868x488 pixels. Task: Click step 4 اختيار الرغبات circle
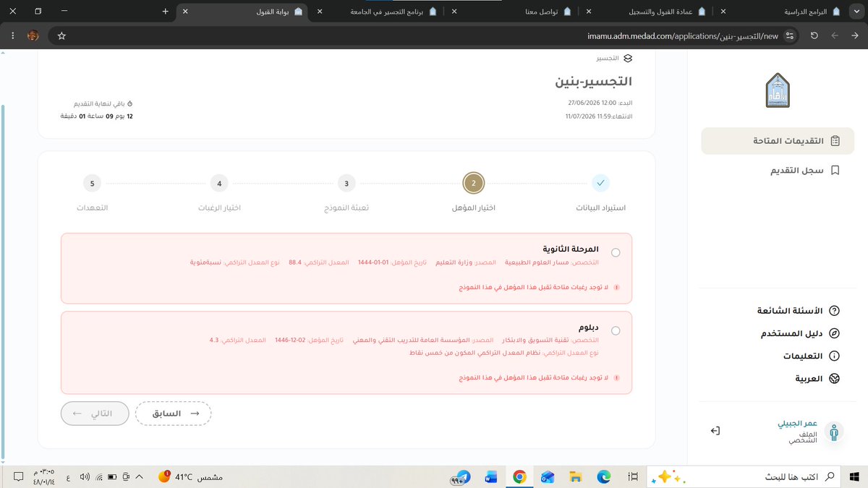219,184
